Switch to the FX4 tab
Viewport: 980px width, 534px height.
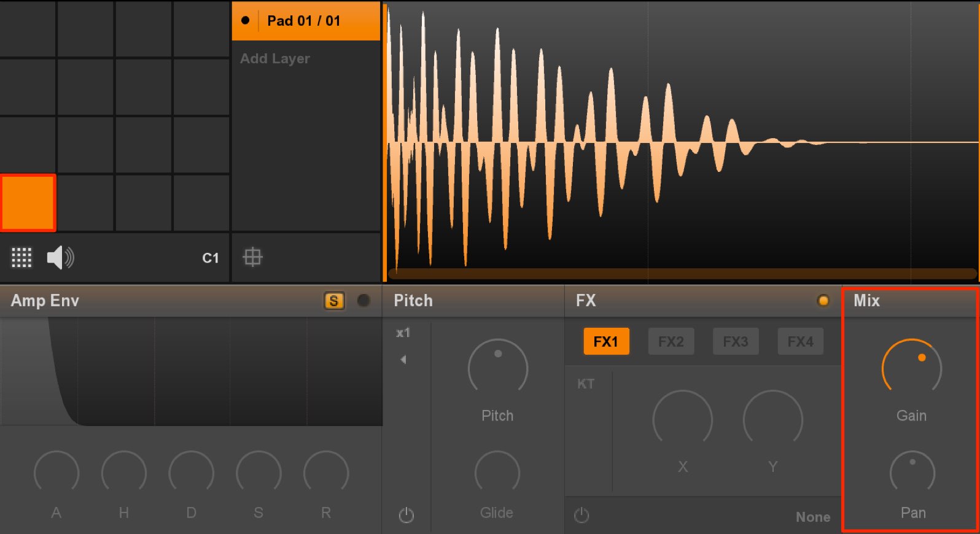pos(801,342)
